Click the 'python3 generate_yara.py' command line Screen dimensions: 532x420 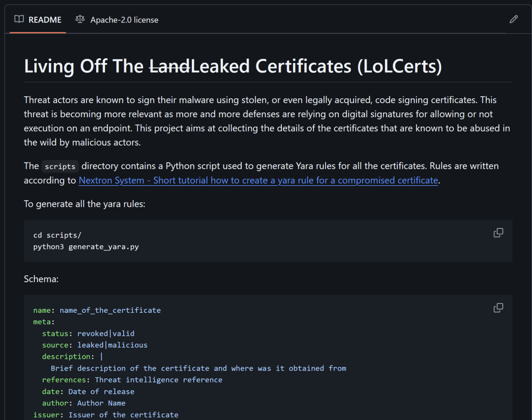pos(86,247)
